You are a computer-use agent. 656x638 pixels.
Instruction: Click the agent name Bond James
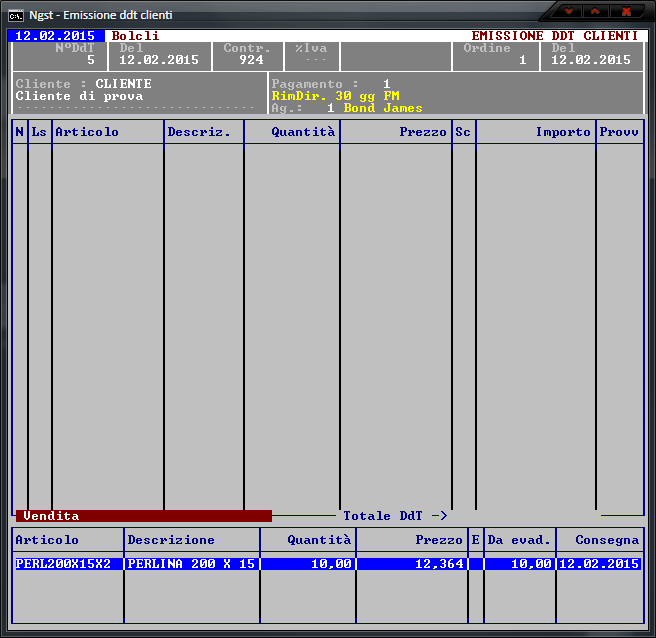[383, 108]
